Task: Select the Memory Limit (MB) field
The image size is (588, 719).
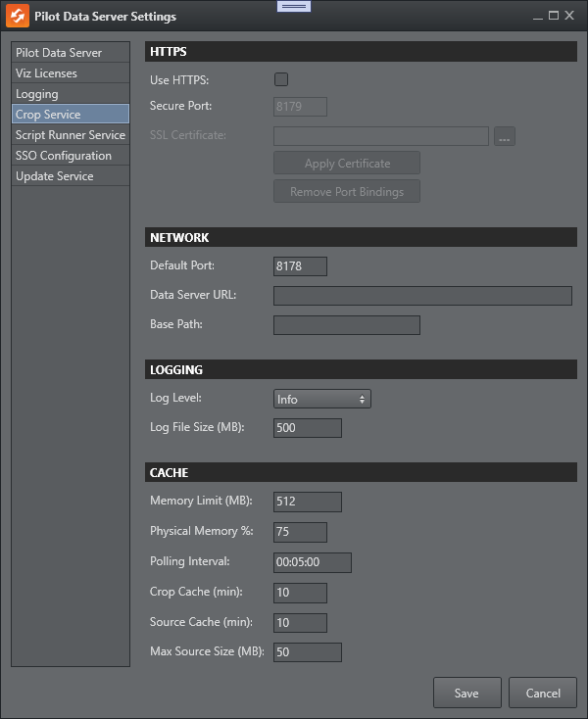Action: coord(307,503)
